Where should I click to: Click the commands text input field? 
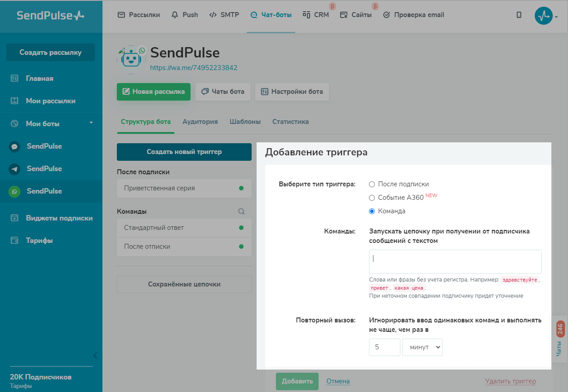click(x=455, y=261)
